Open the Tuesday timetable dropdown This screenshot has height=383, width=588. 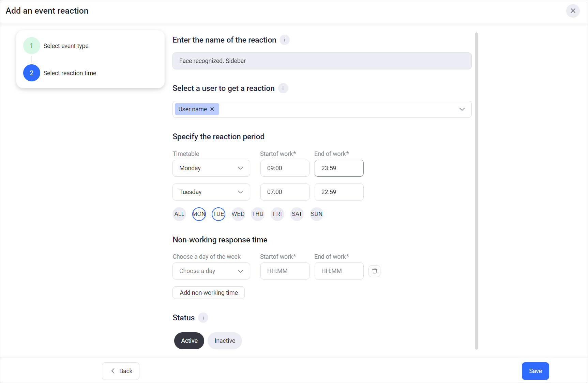[x=211, y=192]
